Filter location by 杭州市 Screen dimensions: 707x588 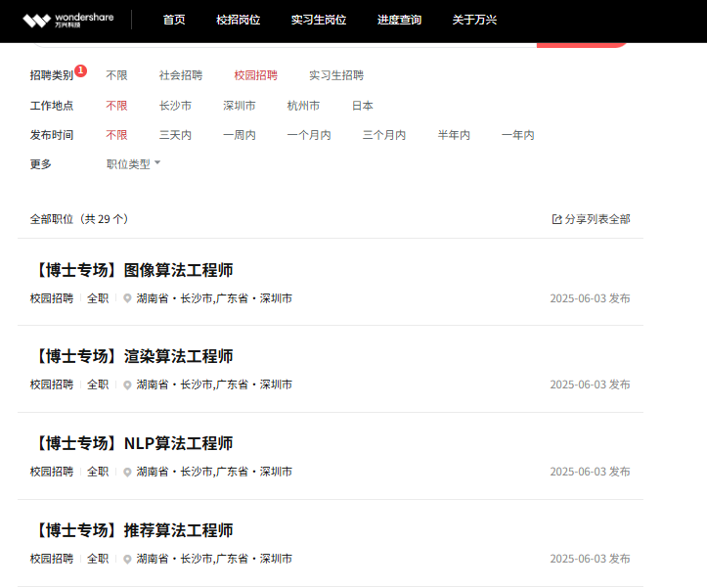(303, 106)
